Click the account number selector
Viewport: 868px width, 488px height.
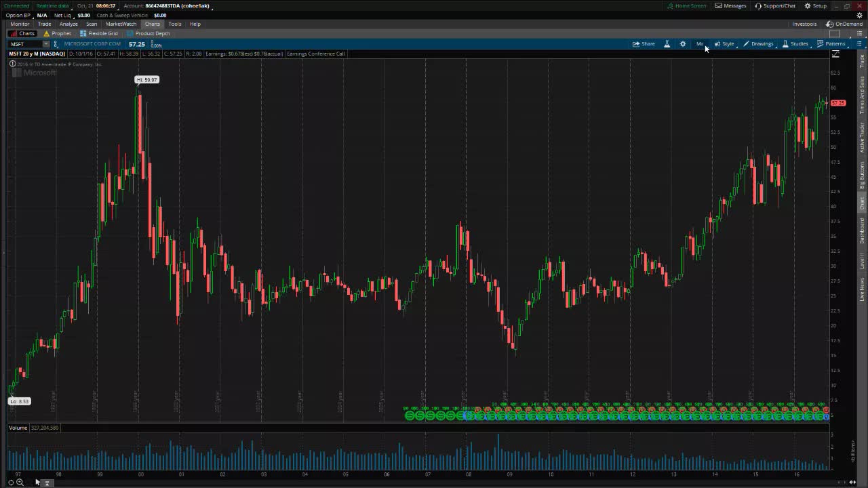(x=177, y=5)
